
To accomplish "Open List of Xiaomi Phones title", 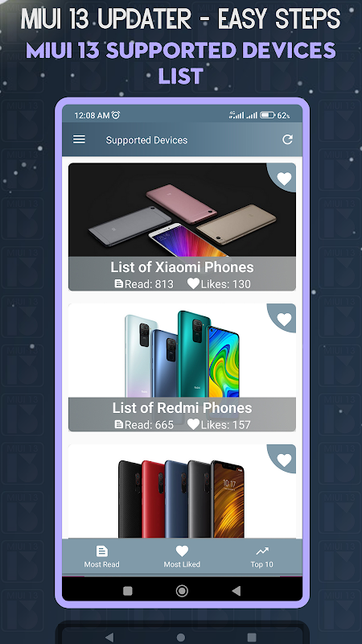I will [182, 267].
